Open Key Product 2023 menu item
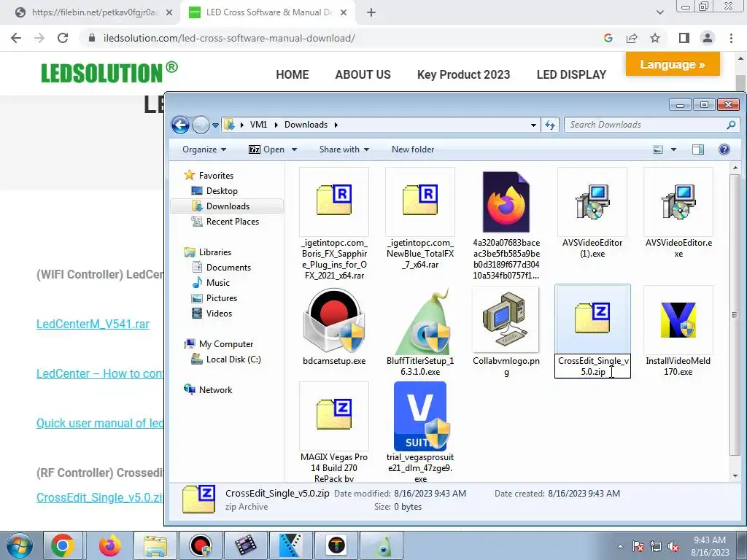 coord(463,75)
